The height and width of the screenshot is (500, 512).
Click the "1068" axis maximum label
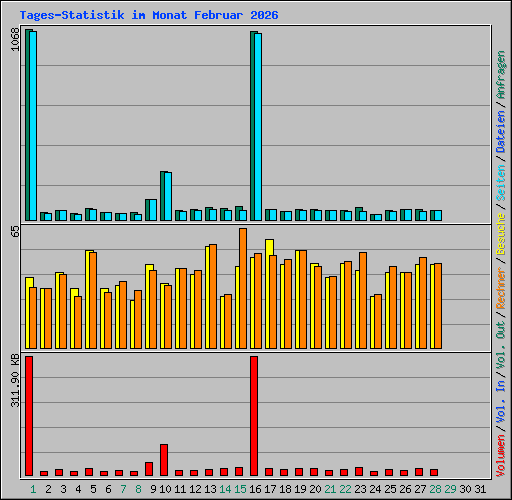click(x=15, y=39)
